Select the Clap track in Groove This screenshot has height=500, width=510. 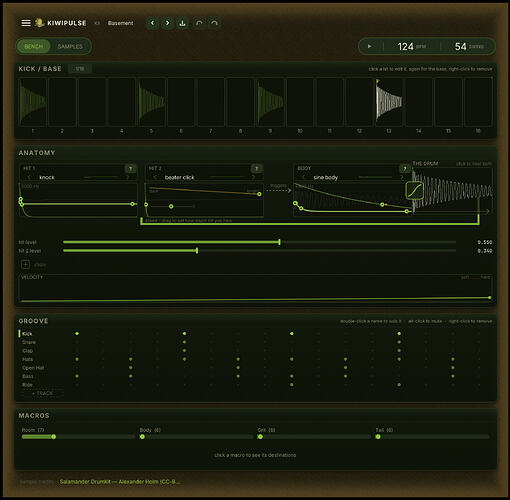point(28,351)
